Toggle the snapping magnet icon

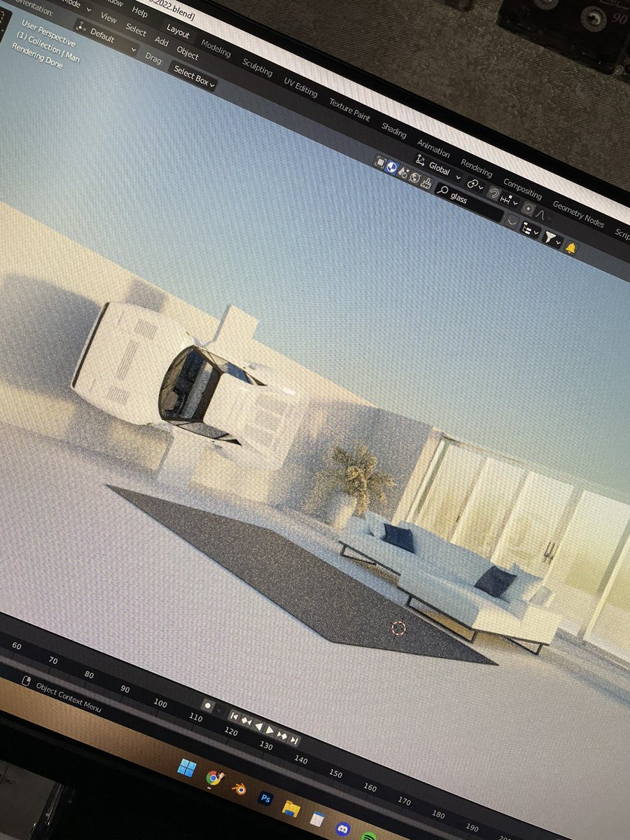point(494,194)
